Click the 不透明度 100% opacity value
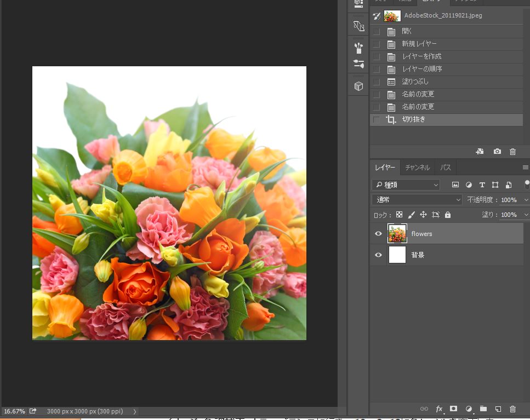530x420 pixels. click(x=509, y=200)
